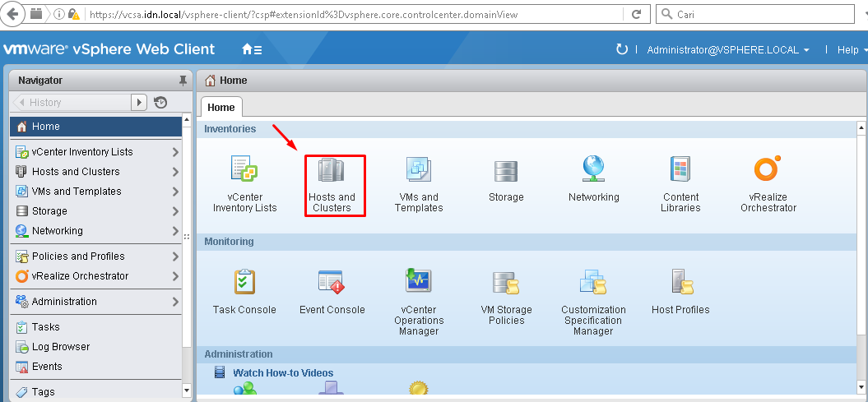This screenshot has width=868, height=402.
Task: Open Task Console monitoring icon
Action: pos(244,281)
